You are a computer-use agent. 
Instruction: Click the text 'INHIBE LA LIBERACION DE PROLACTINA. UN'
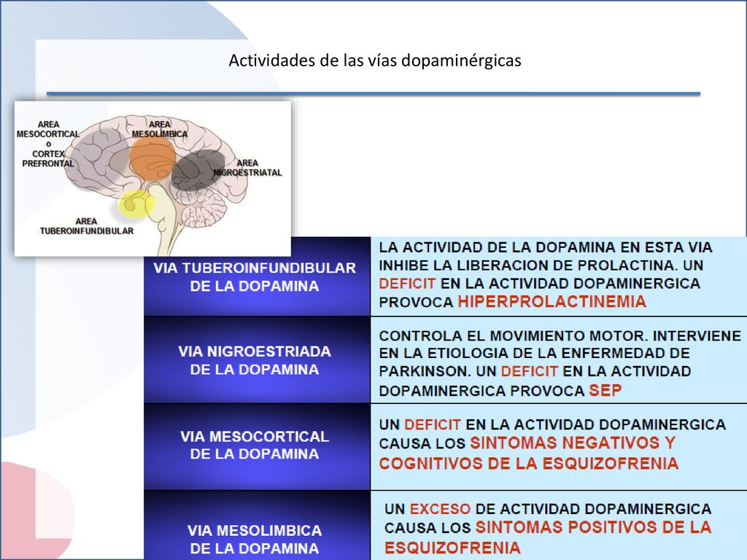(x=541, y=265)
